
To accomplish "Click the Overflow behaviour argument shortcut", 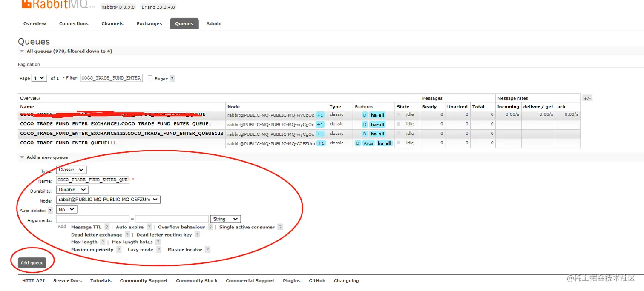I will coord(181,227).
